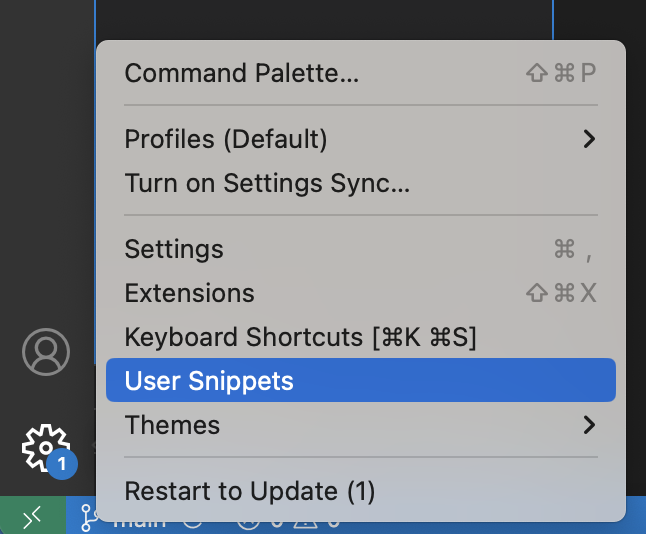The width and height of the screenshot is (646, 534).
Task: Click the main branch name in status bar
Action: pos(139,524)
